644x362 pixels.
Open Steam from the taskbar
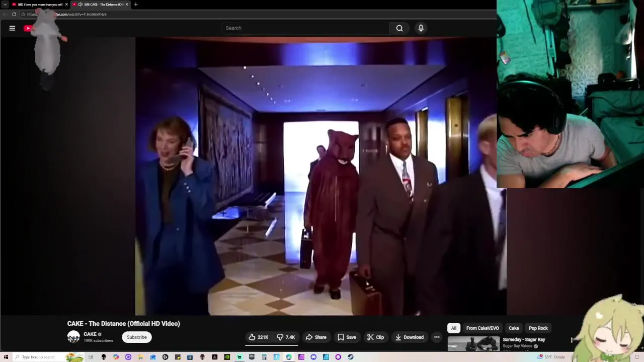point(350,357)
